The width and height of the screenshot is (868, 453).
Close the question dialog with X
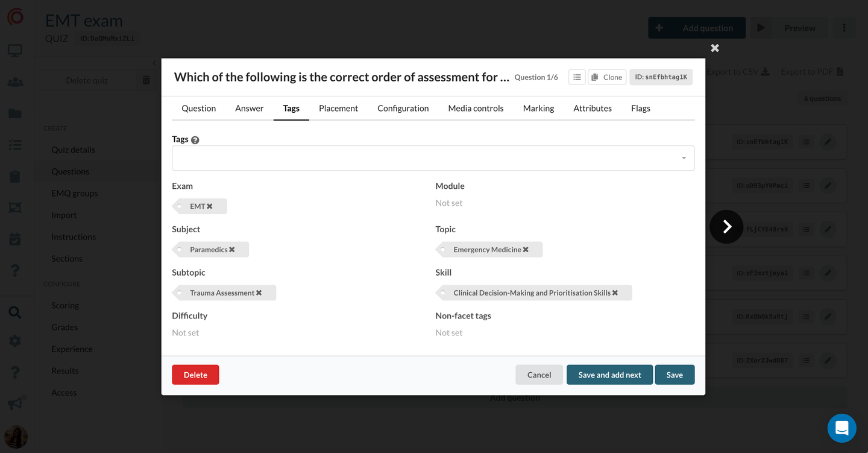tap(715, 48)
